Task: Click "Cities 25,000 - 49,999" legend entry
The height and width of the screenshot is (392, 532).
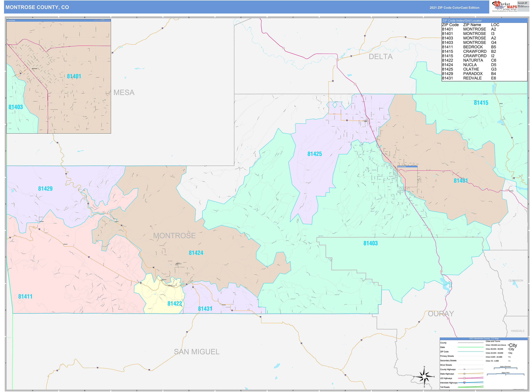Action: 494,353
